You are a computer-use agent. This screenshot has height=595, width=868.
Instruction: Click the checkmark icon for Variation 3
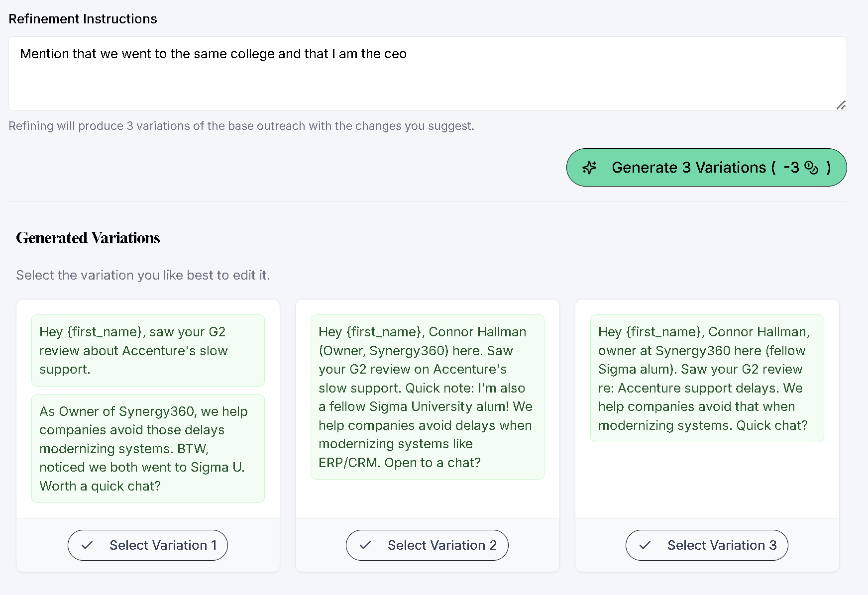click(x=645, y=545)
